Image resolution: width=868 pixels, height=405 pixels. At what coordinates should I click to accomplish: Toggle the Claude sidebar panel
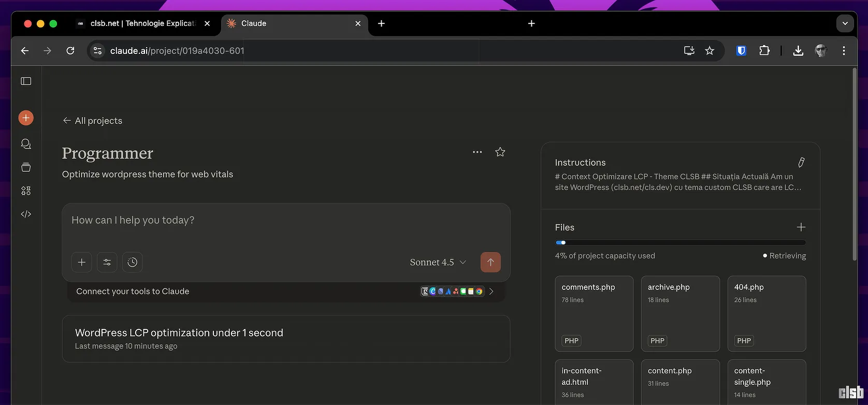26,81
